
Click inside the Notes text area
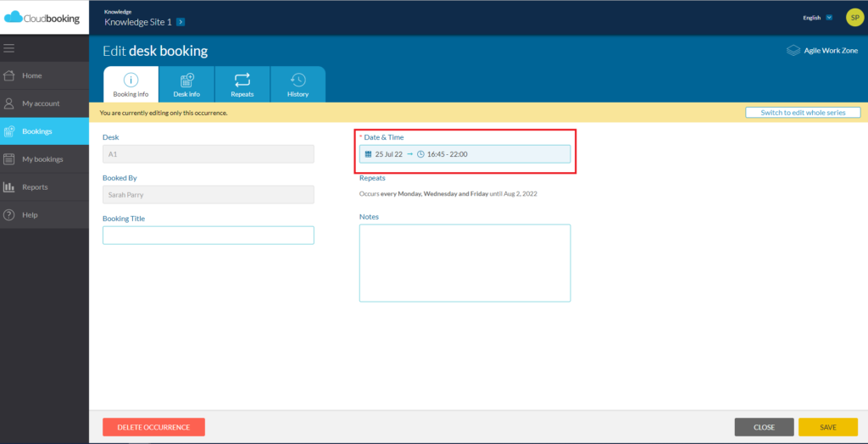click(465, 263)
